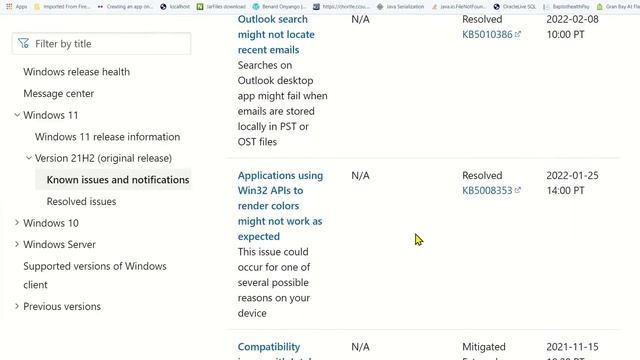The width and height of the screenshot is (640, 360).
Task: Select the 14:00 PT time text
Action: click(x=565, y=190)
